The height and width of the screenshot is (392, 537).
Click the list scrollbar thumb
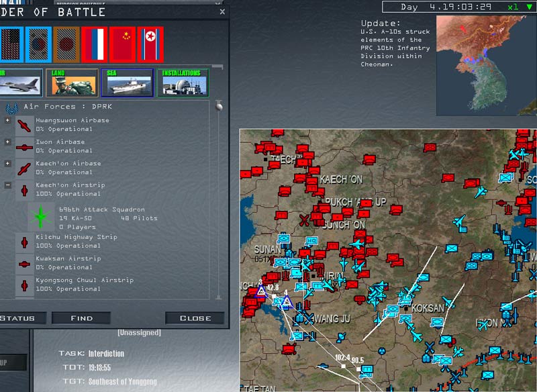point(219,107)
